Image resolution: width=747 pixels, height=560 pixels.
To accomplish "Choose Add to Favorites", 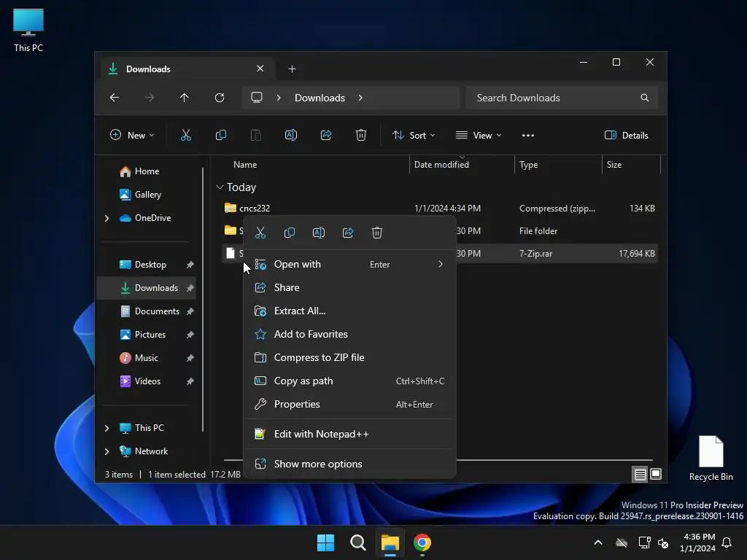I will pos(349,334).
